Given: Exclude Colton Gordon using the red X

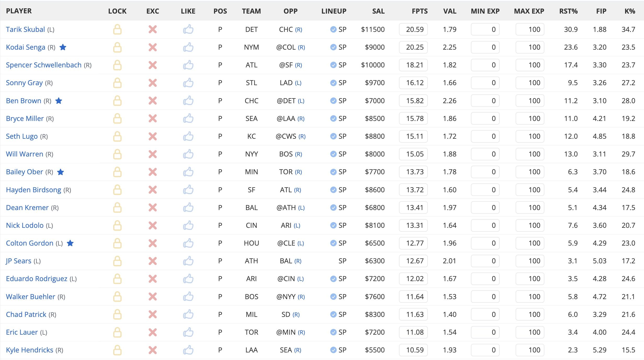Looking at the screenshot, I should 153,243.
